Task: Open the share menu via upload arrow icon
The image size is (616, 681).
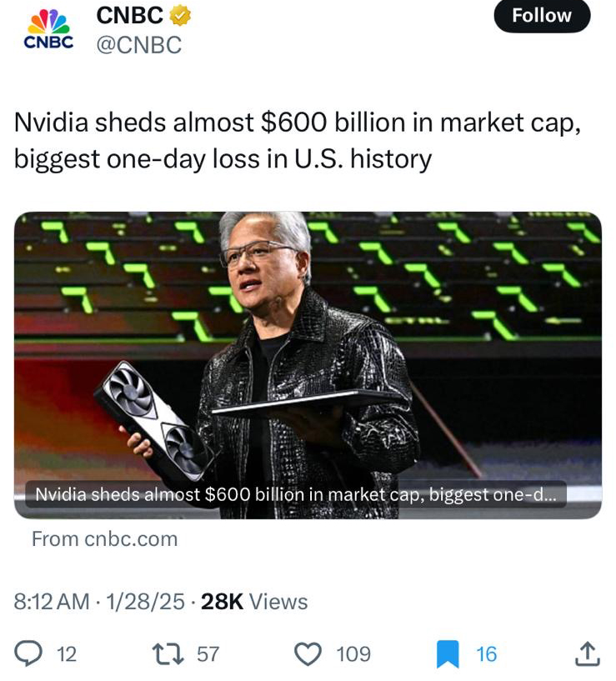Action: [x=587, y=653]
